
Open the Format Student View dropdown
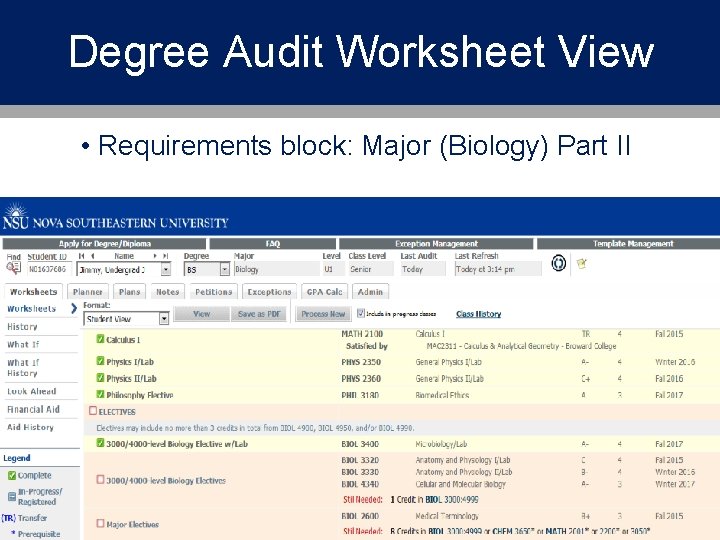[164, 318]
